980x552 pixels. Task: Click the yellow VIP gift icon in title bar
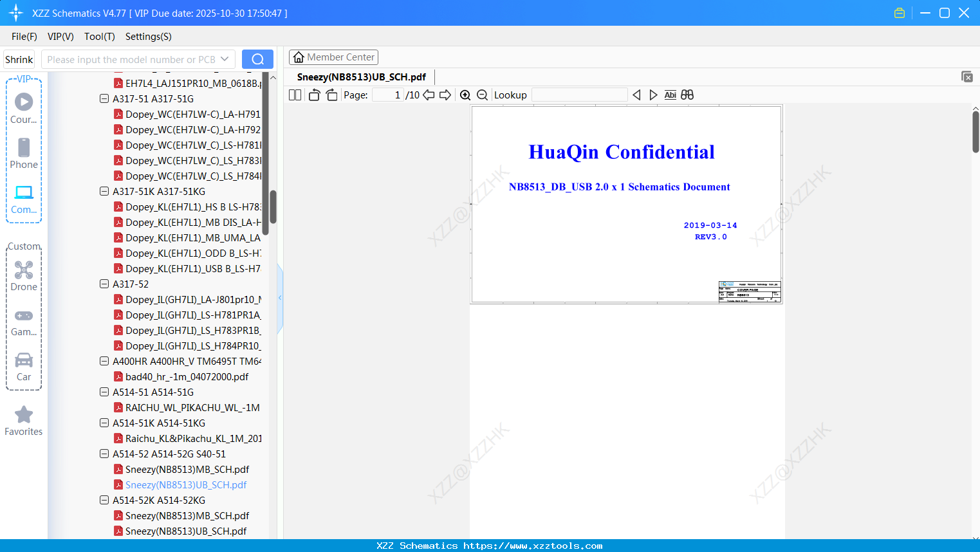click(x=900, y=13)
